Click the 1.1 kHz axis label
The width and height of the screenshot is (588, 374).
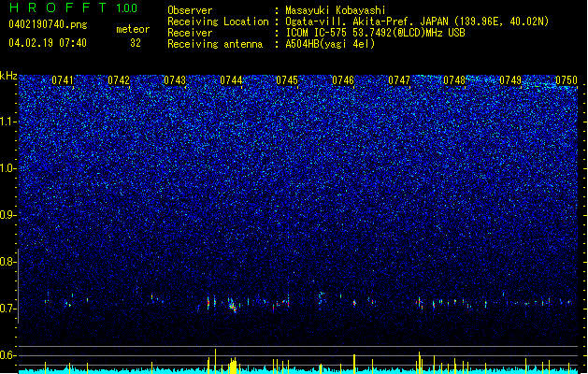[x=8, y=122]
